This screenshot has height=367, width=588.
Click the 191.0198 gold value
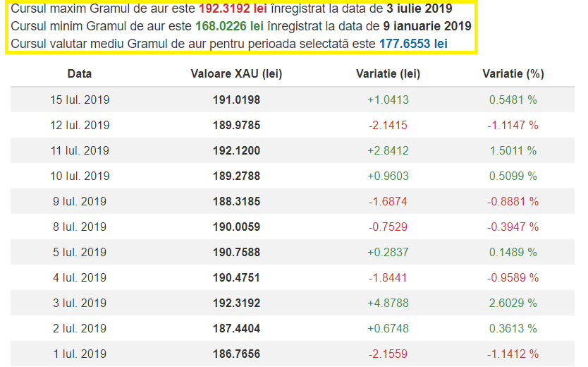pos(236,100)
